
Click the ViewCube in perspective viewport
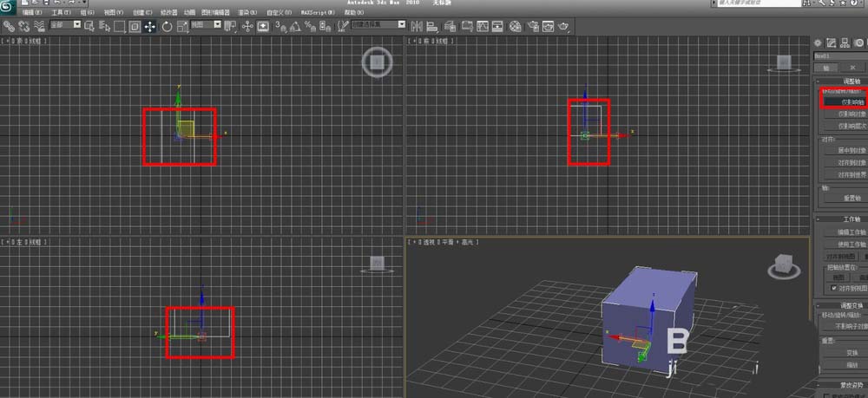coord(784,266)
